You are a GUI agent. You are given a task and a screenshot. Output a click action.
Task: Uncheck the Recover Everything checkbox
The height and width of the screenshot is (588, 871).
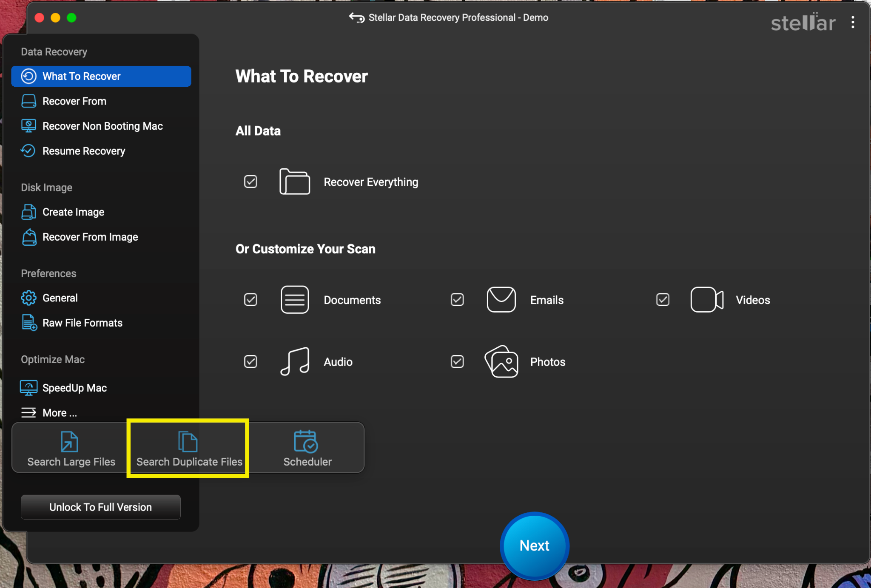(x=250, y=182)
